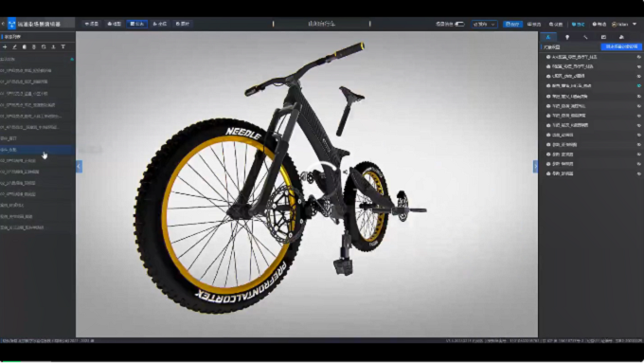Viewport: 644px width, 363px height.
Task: Select the light bulb tab in right panel
Action: 567,37
